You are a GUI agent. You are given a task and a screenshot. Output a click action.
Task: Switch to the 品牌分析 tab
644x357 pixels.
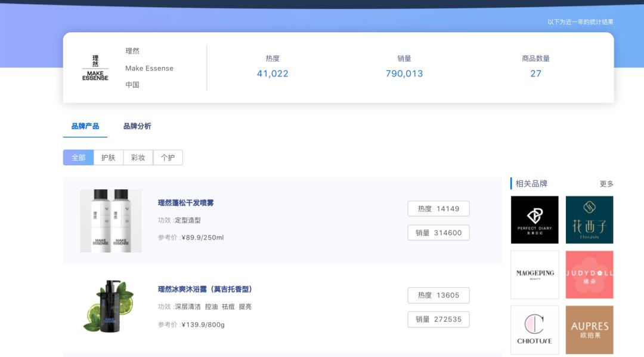coord(137,126)
